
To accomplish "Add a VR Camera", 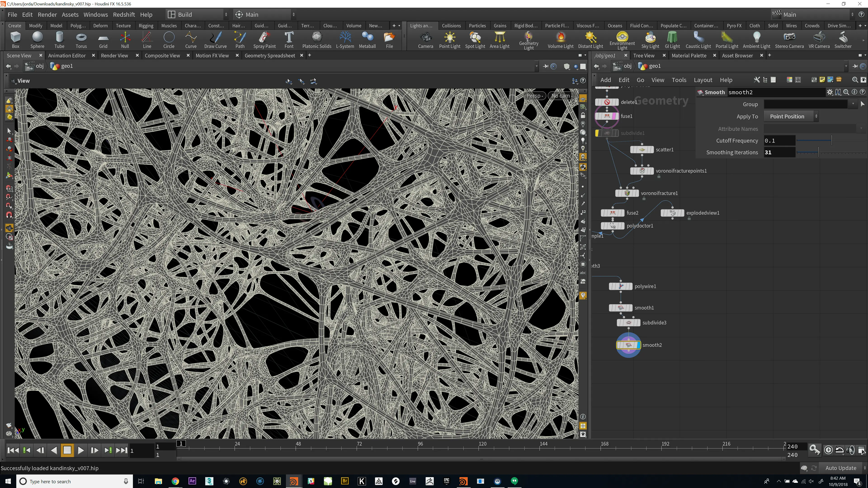I will [819, 40].
